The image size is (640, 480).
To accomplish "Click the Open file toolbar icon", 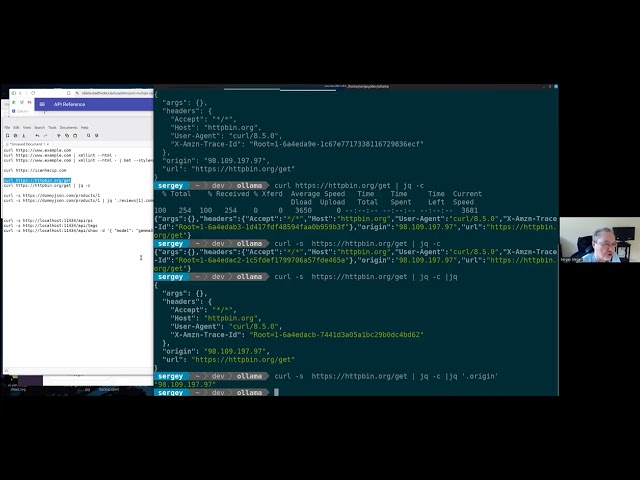I will click(16, 136).
